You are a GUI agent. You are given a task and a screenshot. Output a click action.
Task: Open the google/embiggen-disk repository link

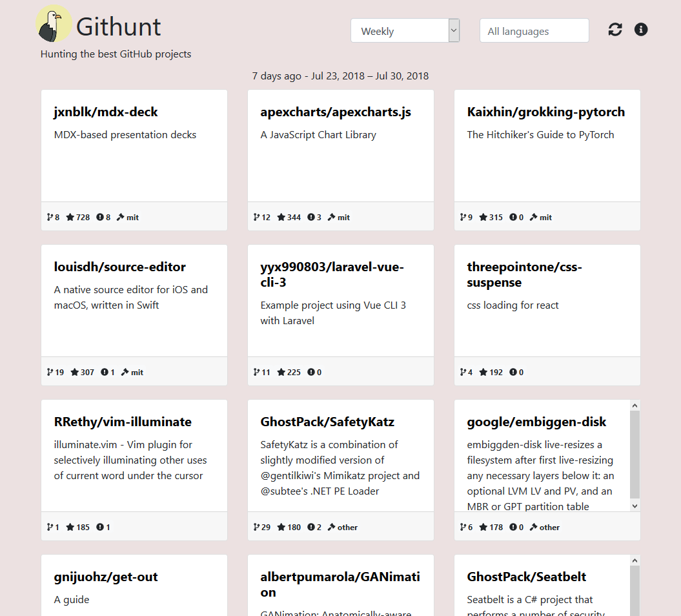click(x=536, y=422)
